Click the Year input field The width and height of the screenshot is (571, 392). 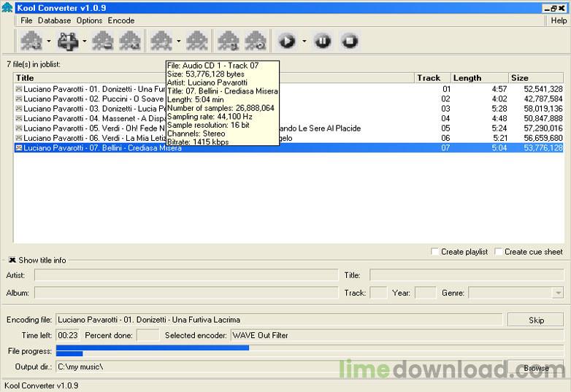click(x=426, y=293)
